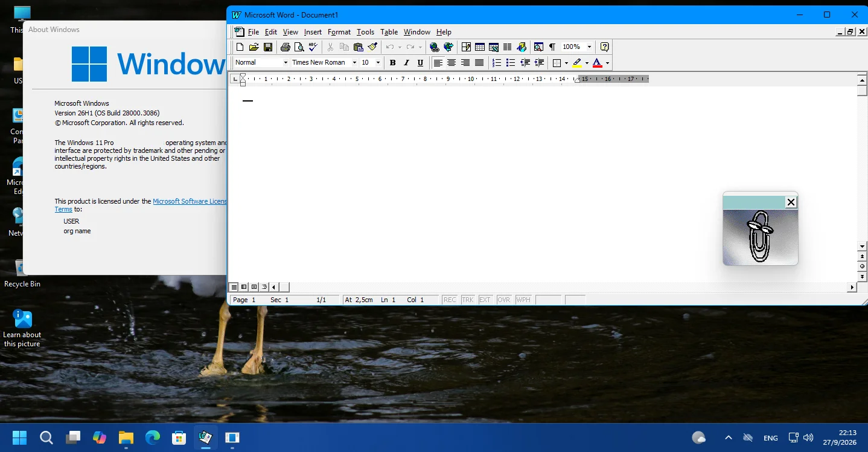Open the Format menu
The image size is (868, 452).
[339, 32]
